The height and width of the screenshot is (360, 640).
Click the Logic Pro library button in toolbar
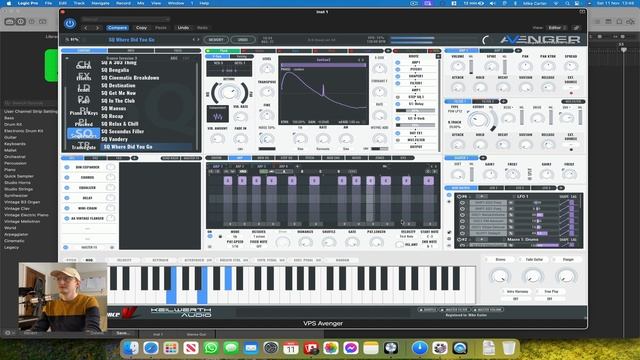point(10,22)
